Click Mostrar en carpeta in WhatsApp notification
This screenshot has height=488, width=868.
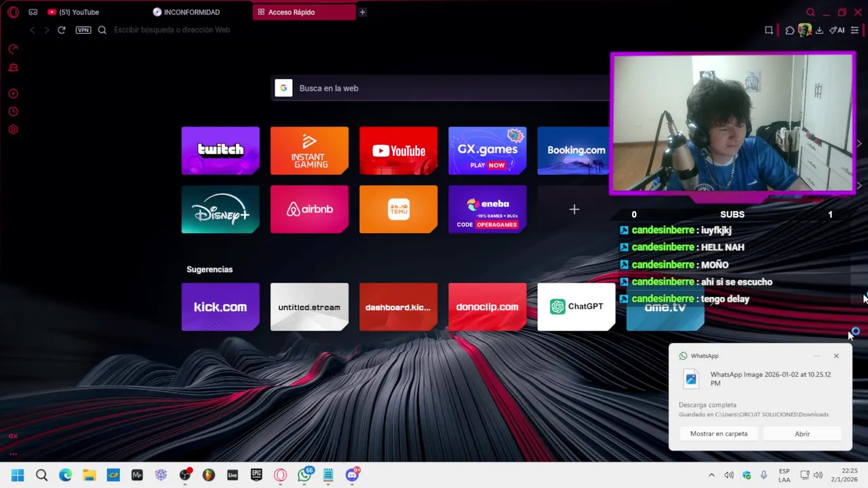click(x=719, y=434)
